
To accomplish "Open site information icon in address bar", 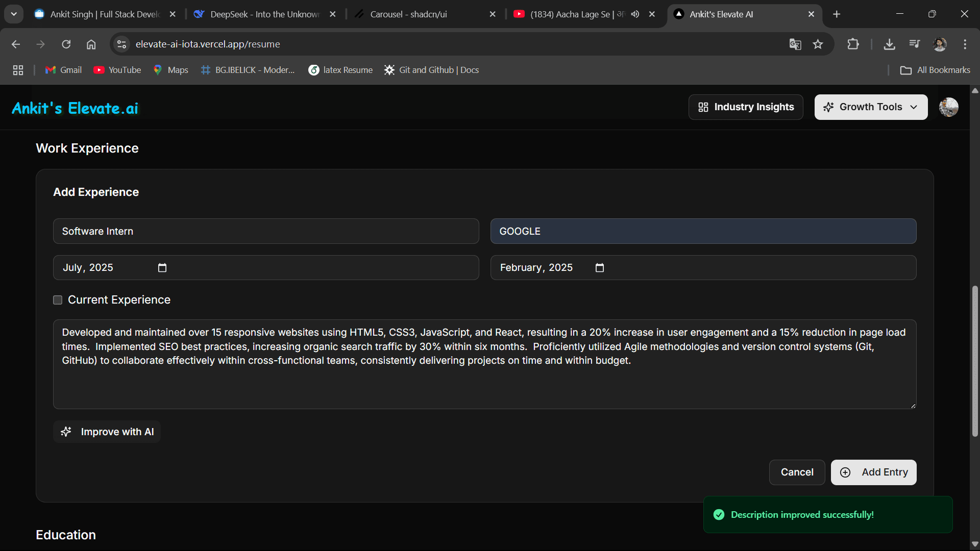I will [x=122, y=44].
